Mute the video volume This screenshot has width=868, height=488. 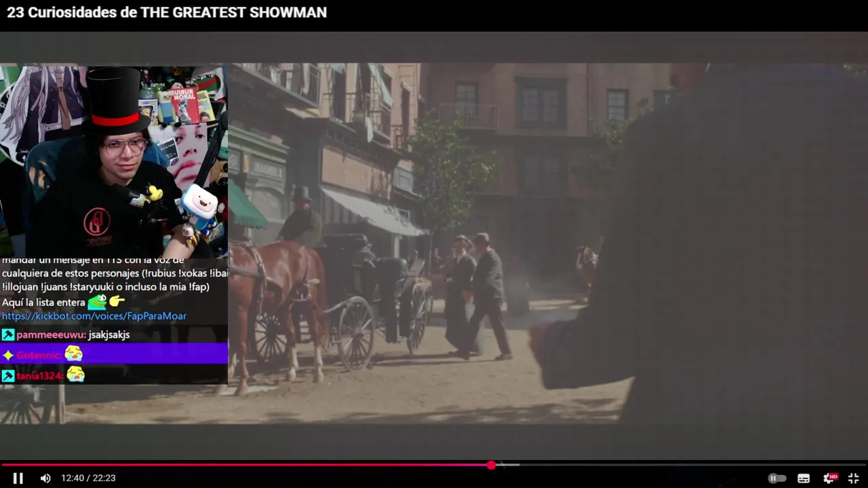pos(45,478)
